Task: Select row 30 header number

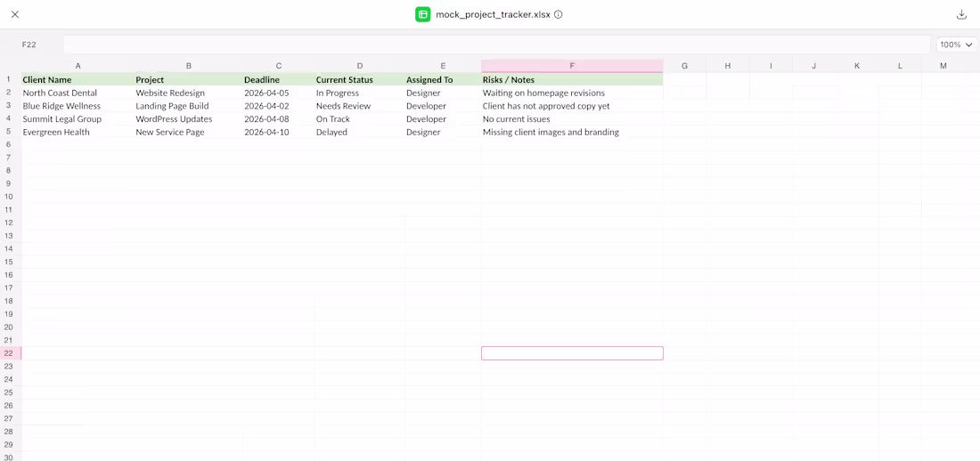Action: (10, 457)
